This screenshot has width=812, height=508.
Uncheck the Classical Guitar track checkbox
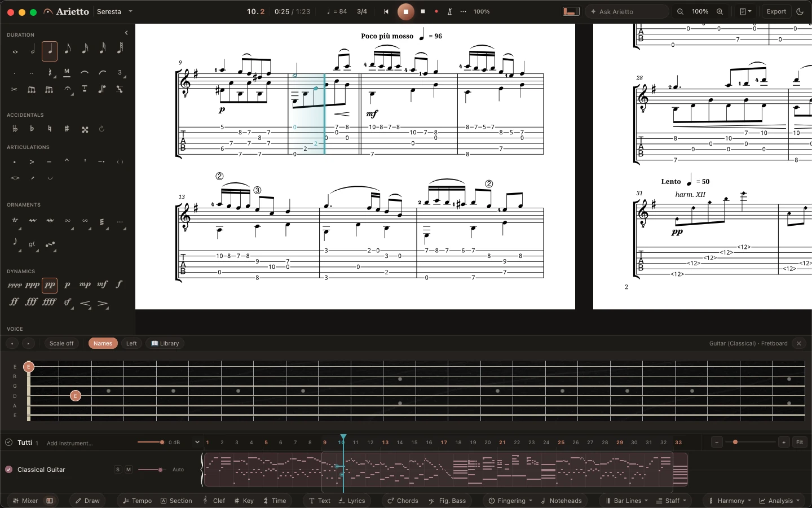[8, 470]
